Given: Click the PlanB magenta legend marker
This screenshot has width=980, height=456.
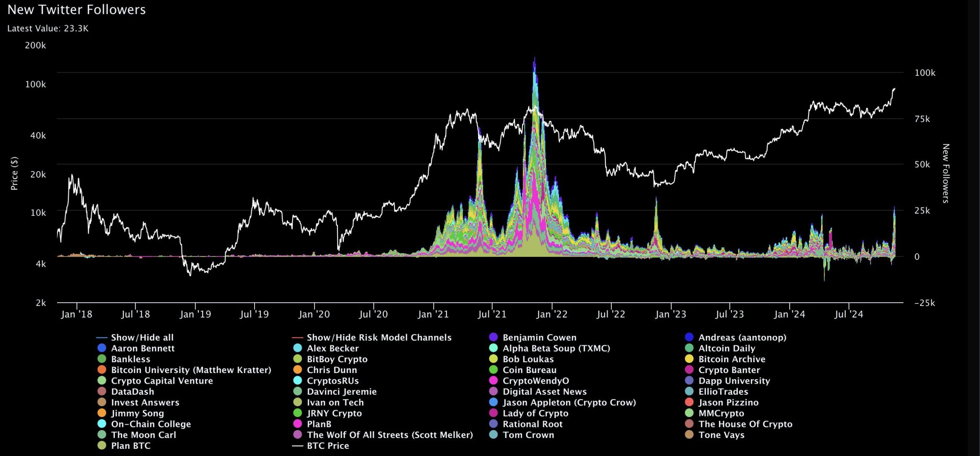Looking at the screenshot, I should point(297,424).
